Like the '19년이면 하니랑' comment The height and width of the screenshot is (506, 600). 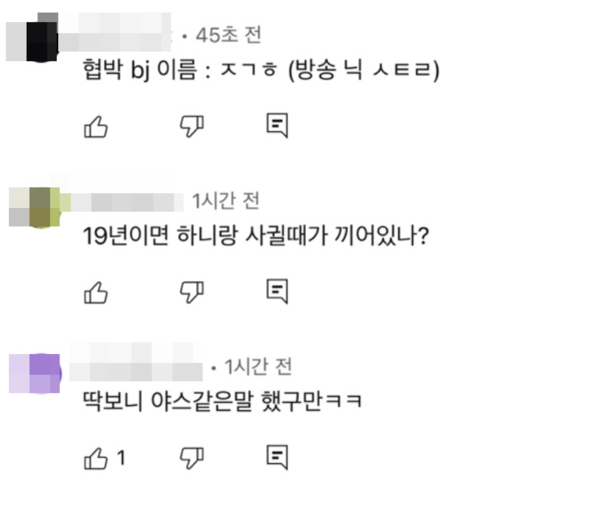tap(96, 291)
